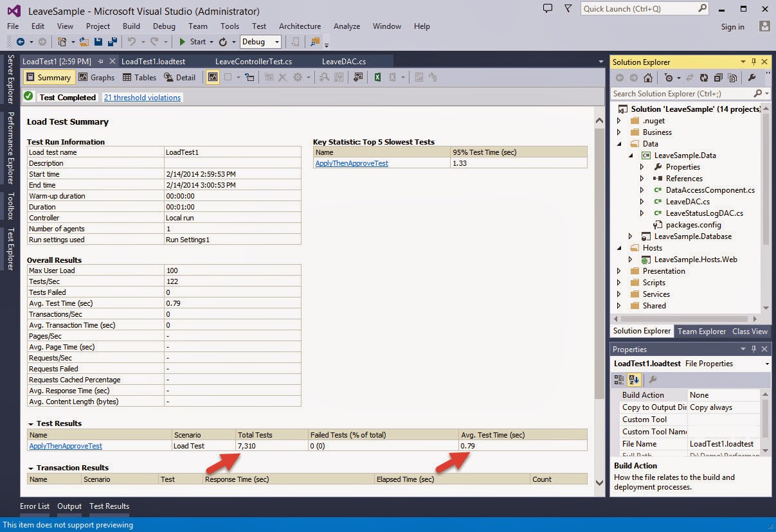Click the Collapse All icon in Solution Explorer
776x532 pixels.
[718, 78]
